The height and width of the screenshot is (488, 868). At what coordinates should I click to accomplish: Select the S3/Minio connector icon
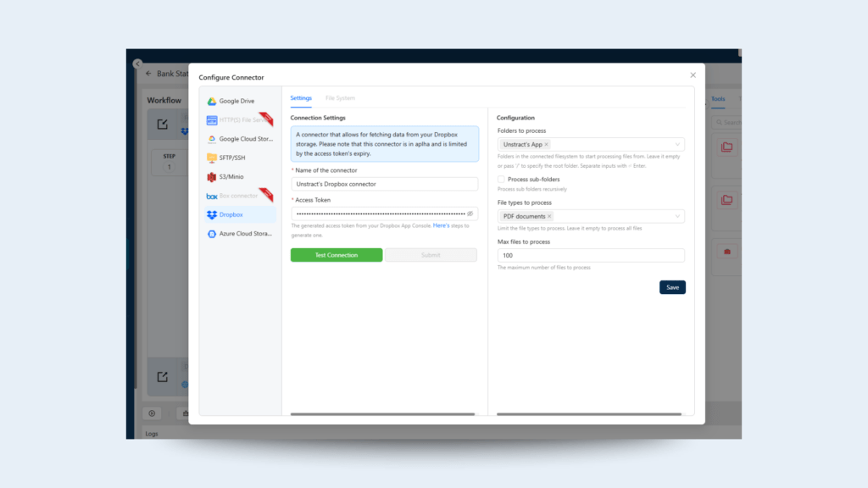coord(212,177)
